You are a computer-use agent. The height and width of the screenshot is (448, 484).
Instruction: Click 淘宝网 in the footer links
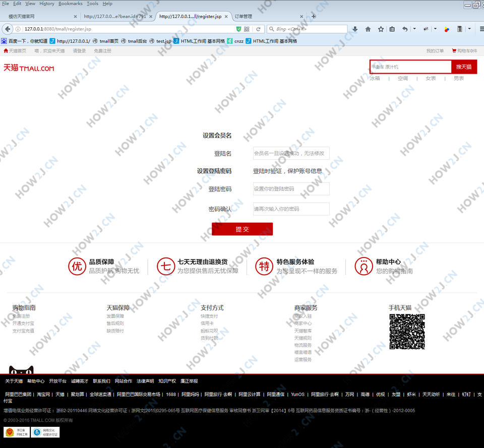coord(43,394)
